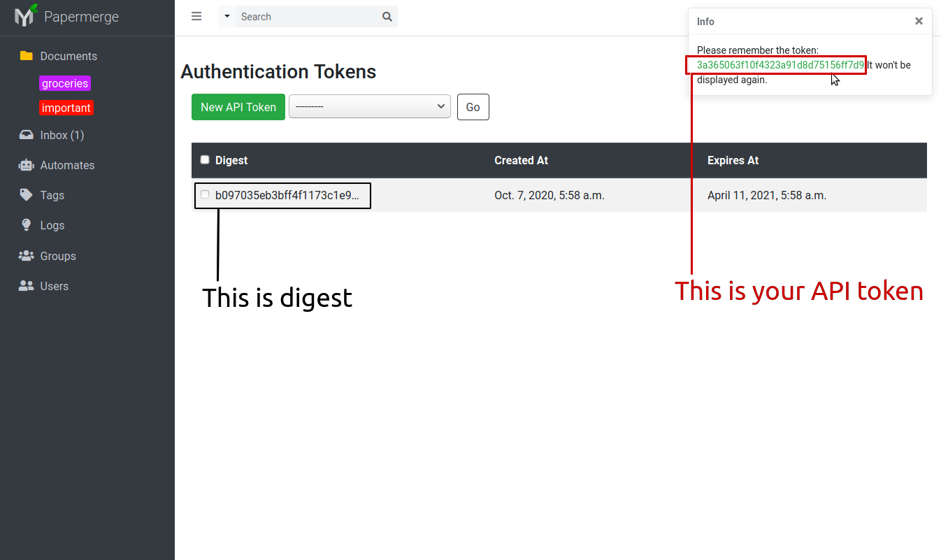The image size is (941, 560).
Task: Create a New API Token
Action: coord(238,107)
